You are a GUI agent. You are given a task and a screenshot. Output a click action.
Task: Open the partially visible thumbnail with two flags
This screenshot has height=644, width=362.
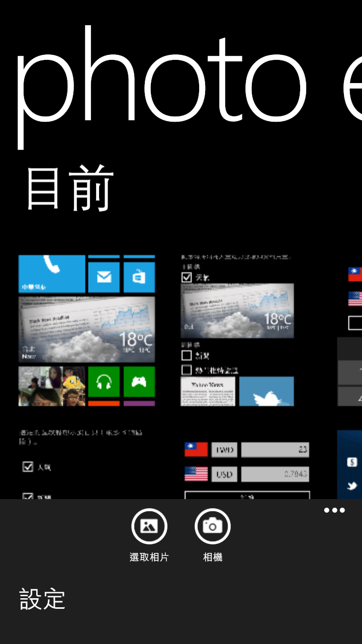350,330
